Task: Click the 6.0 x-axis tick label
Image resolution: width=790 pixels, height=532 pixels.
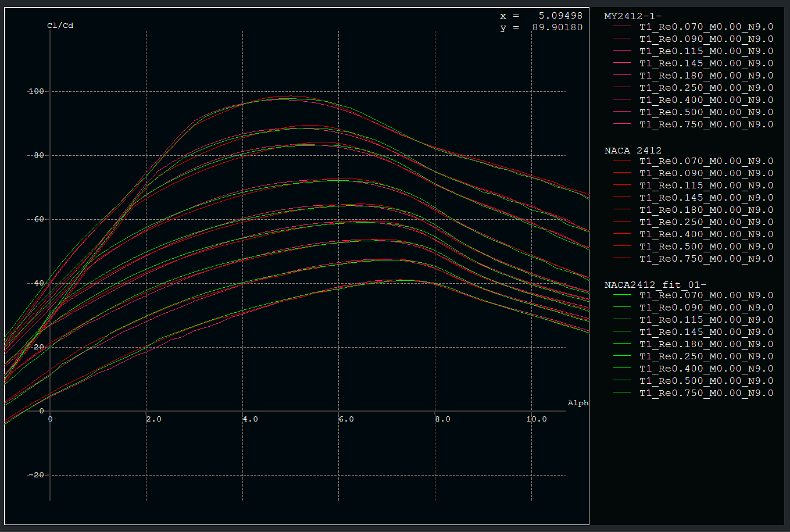Action: [x=346, y=419]
